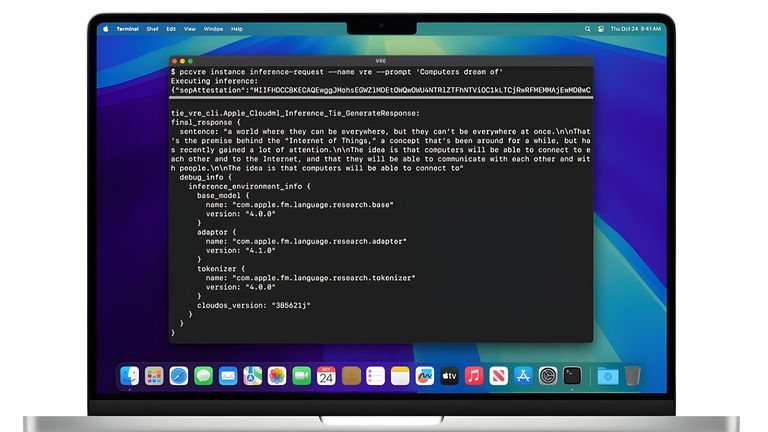Click the research.base name line

[x=299, y=205]
